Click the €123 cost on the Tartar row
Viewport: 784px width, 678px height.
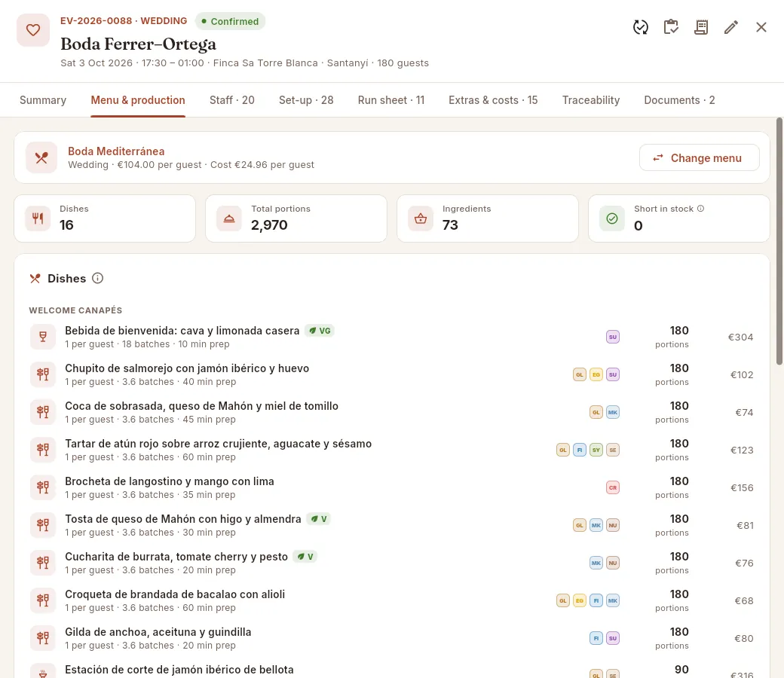point(742,450)
